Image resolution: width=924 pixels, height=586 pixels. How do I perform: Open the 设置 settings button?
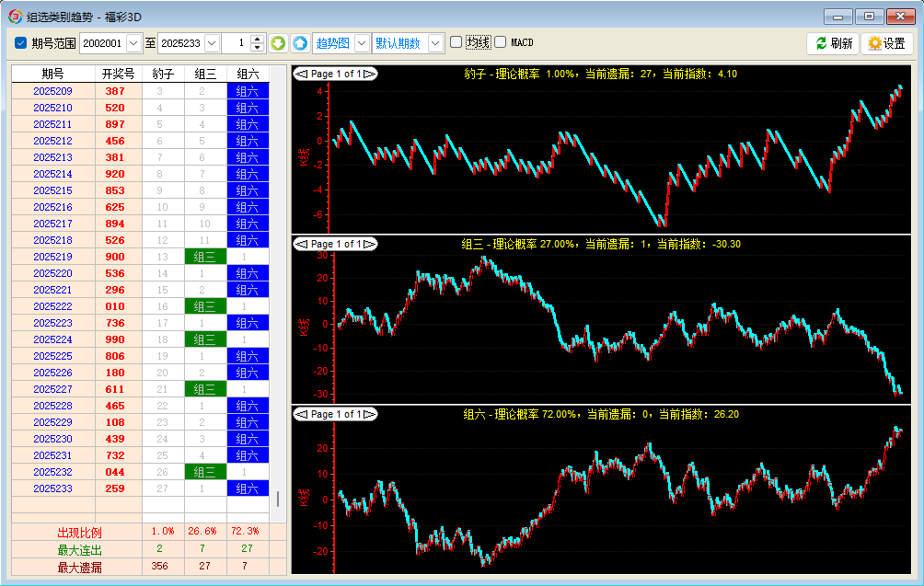pyautogui.click(x=886, y=43)
